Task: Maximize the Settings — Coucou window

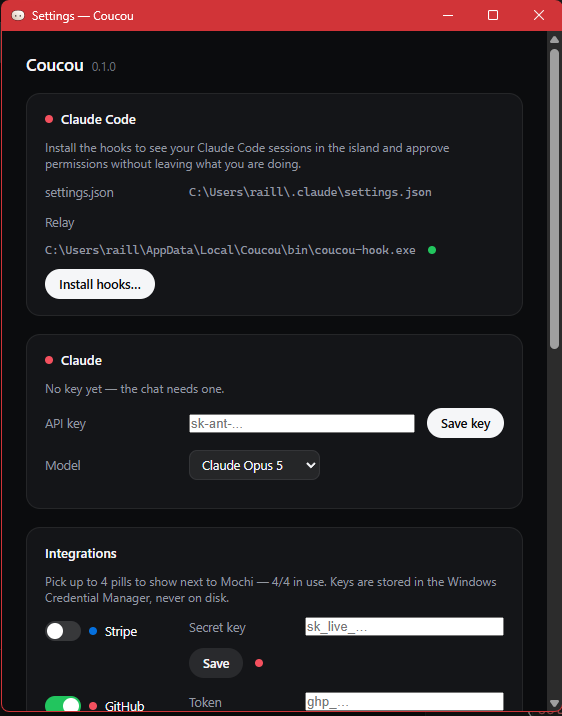Action: (493, 16)
